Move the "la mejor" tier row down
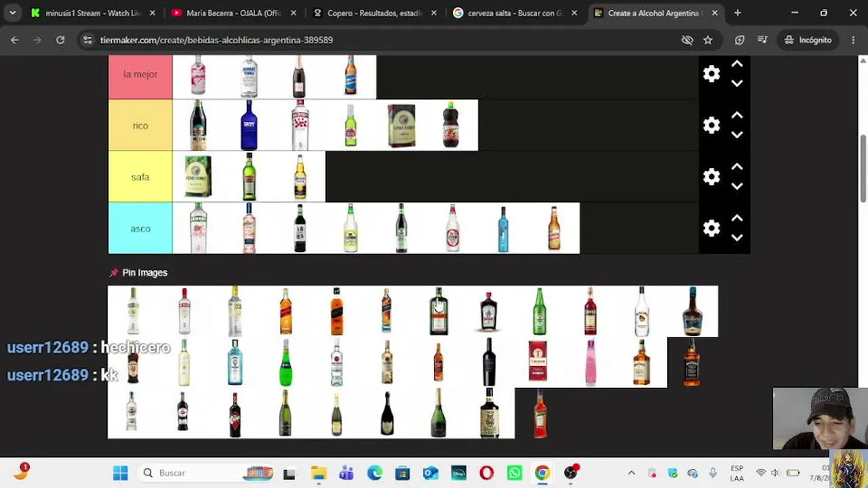 (737, 83)
